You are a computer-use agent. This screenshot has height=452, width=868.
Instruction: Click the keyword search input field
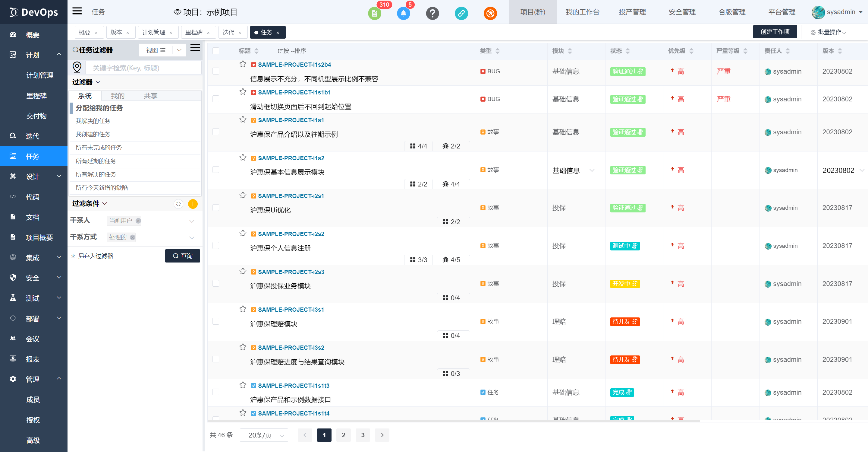coord(143,68)
